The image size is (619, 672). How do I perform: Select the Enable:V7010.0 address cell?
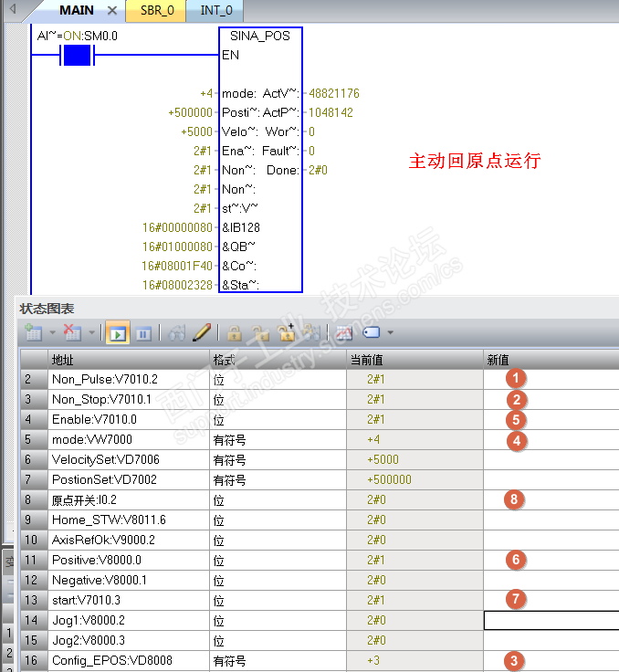click(128, 420)
